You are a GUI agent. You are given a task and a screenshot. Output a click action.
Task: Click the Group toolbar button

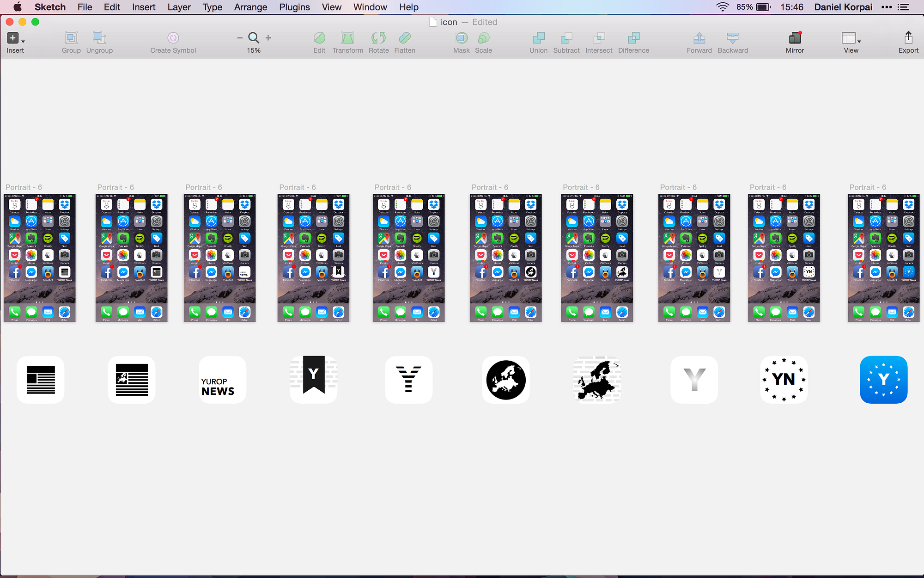point(71,38)
